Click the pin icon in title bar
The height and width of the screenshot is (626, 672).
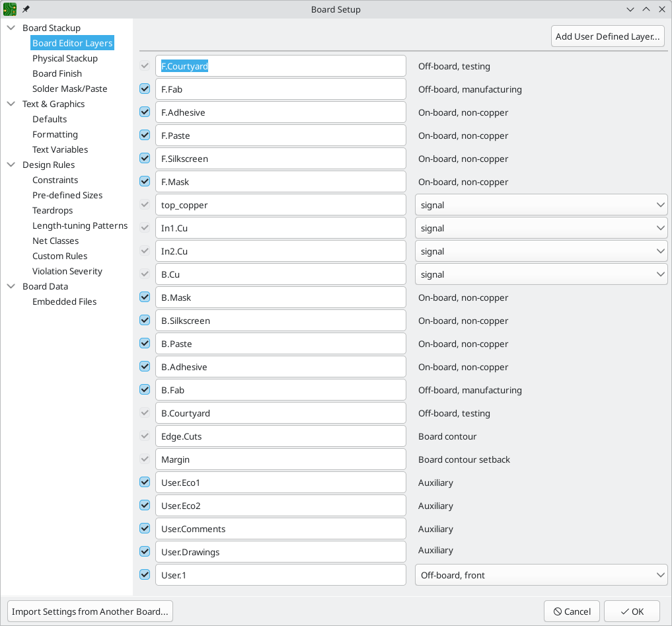(x=26, y=9)
